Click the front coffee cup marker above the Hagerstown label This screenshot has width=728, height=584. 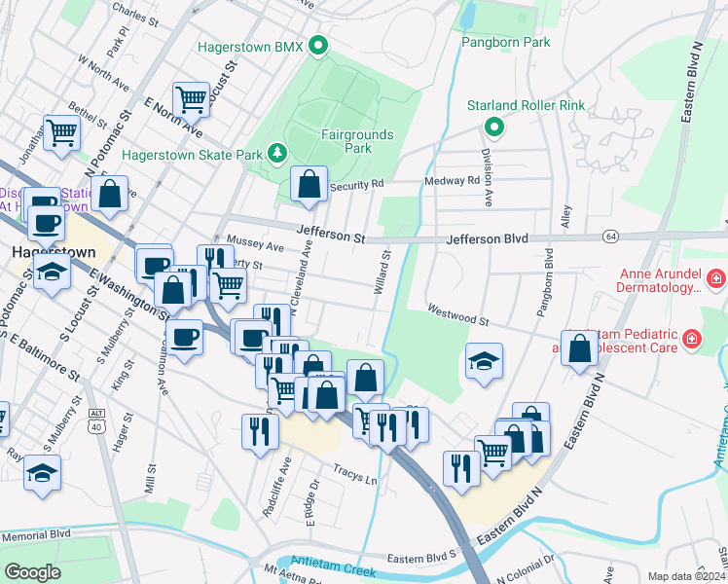click(x=46, y=226)
